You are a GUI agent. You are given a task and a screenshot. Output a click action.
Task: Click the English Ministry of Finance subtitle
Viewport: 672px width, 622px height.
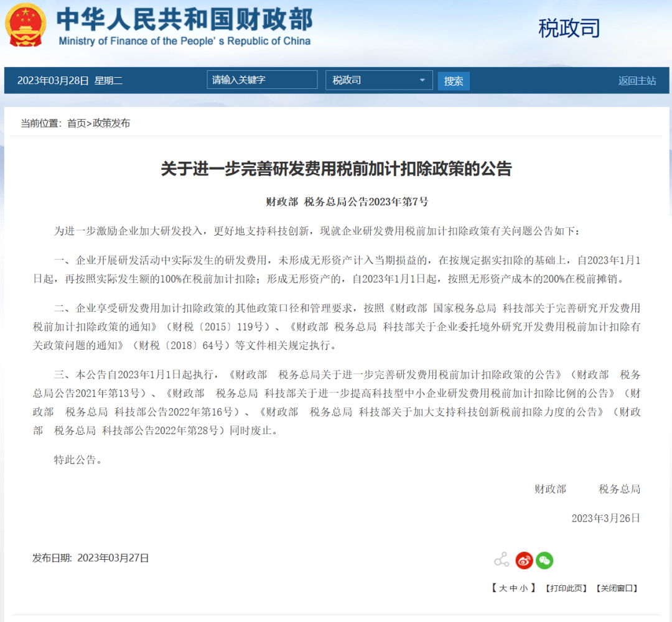[x=185, y=41]
